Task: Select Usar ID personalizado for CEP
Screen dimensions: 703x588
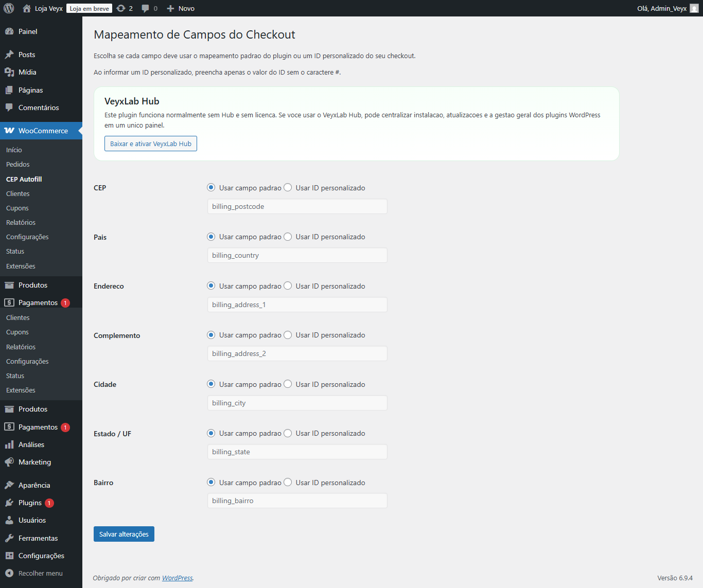Action: 288,187
